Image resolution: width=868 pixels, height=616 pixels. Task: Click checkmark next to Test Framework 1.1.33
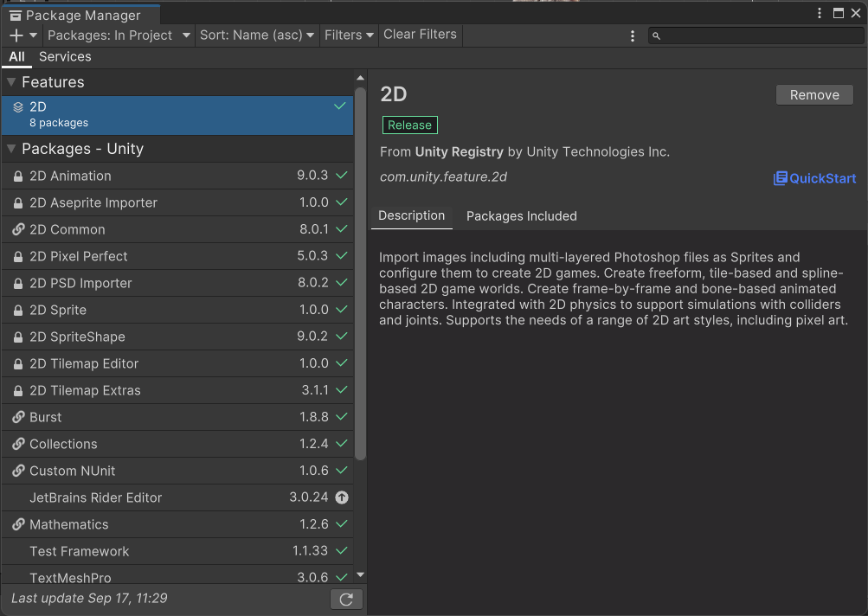tap(342, 550)
